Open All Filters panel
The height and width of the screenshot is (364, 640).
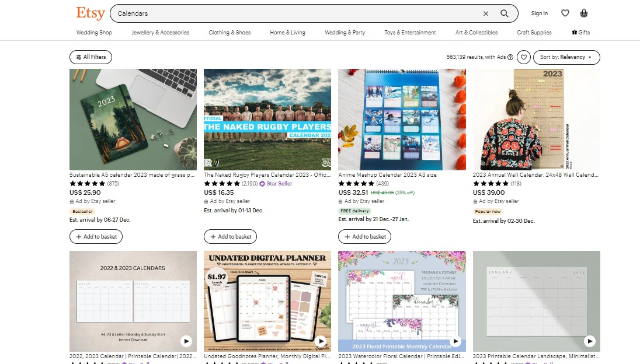coord(91,57)
